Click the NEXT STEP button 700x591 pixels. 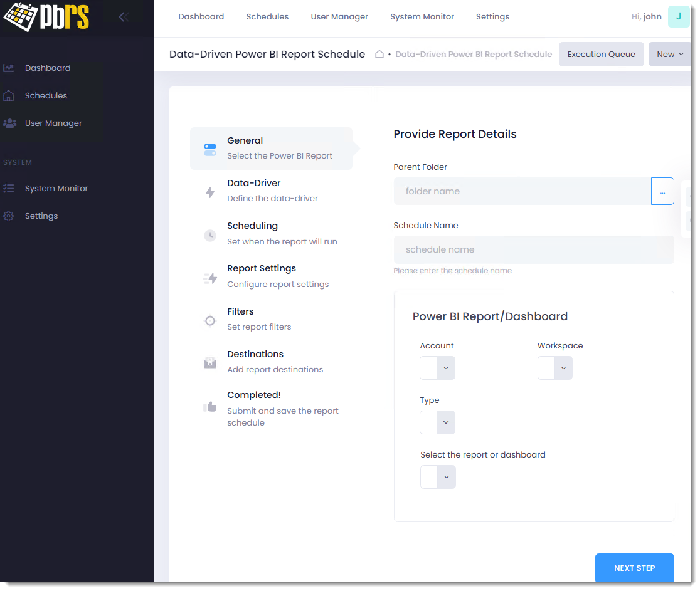(634, 568)
